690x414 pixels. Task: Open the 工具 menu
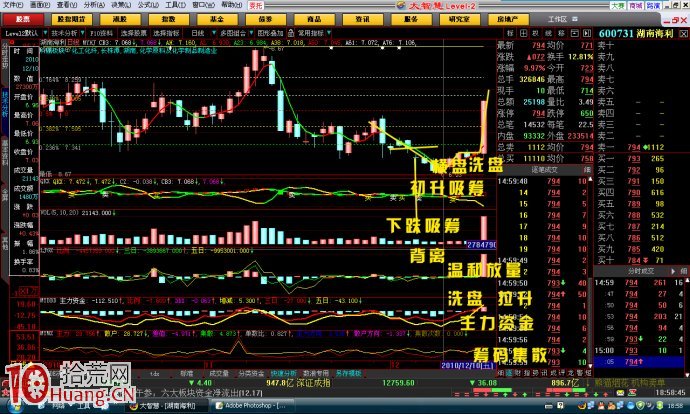point(176,5)
